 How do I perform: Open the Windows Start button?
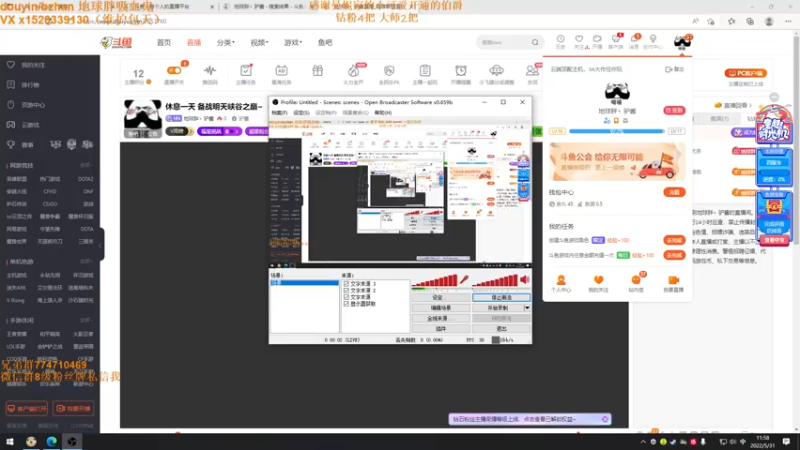(x=10, y=441)
